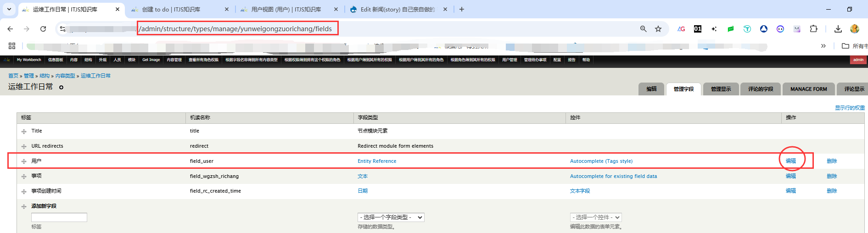868x233 pixels.
Task: Click the 日期 field type link
Action: coord(363,191)
